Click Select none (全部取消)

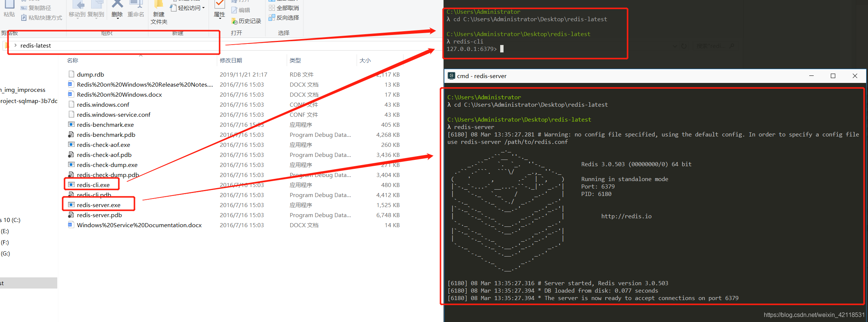284,8
